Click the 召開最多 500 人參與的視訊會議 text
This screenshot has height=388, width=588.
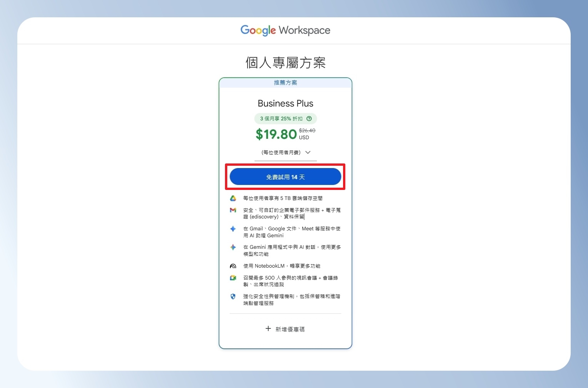tap(291, 281)
